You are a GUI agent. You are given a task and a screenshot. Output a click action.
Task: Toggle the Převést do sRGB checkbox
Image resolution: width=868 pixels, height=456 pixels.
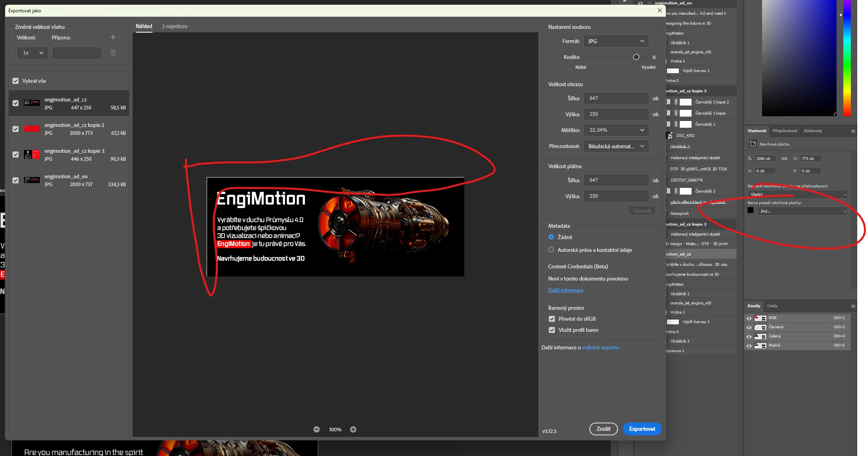pos(552,319)
